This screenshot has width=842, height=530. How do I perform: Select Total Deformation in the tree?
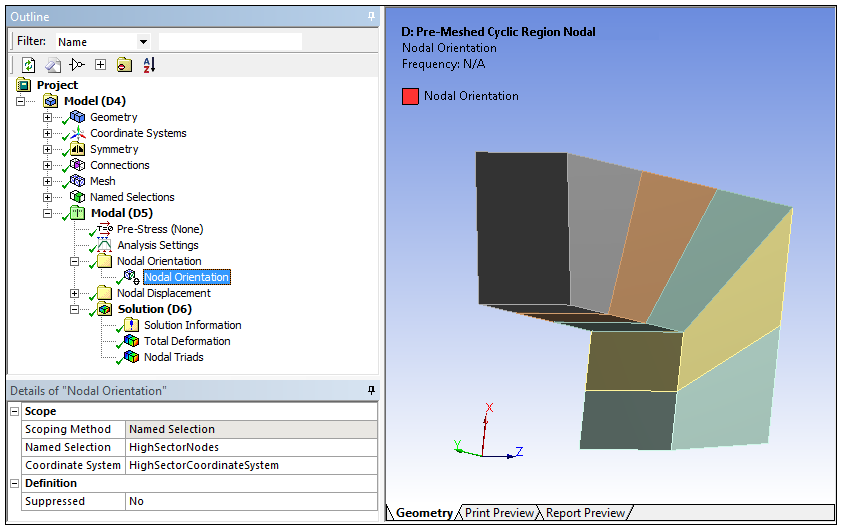tap(186, 341)
